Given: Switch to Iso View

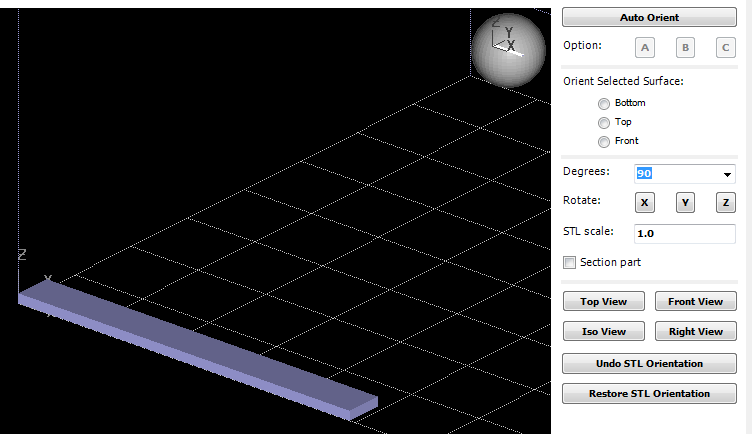Looking at the screenshot, I should click(x=603, y=331).
